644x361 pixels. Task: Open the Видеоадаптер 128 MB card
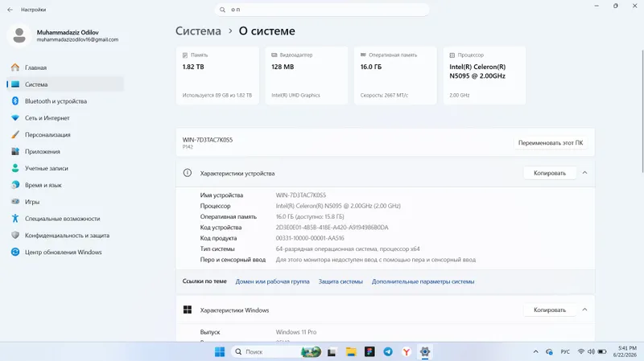[307, 76]
